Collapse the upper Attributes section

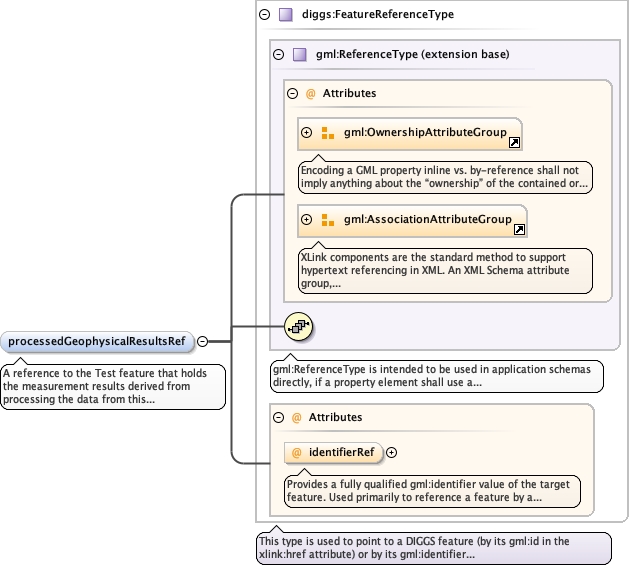point(293,93)
